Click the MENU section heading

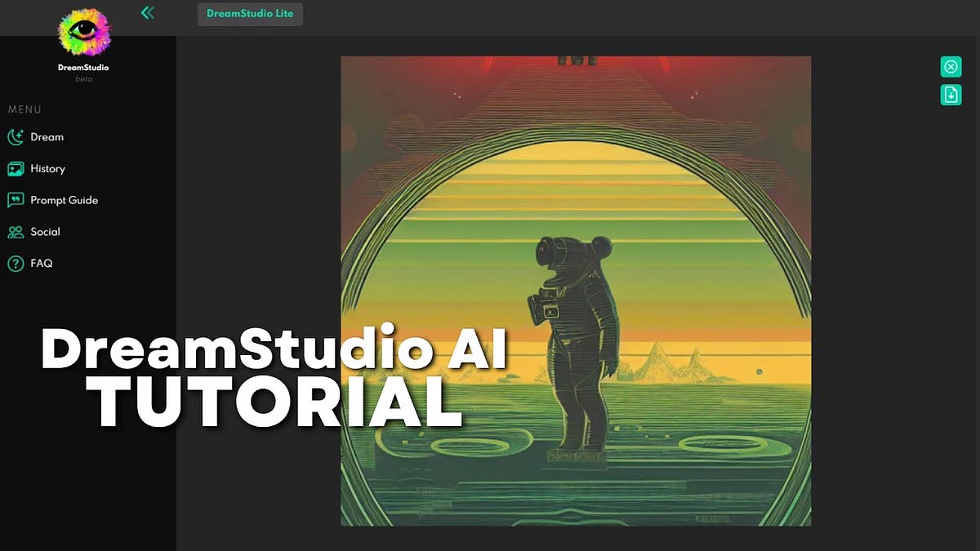[24, 109]
